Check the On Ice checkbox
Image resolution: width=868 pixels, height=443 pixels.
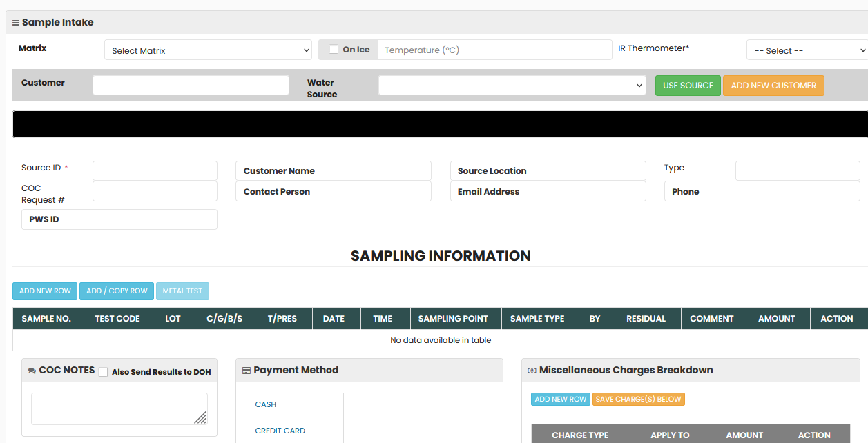coord(334,49)
